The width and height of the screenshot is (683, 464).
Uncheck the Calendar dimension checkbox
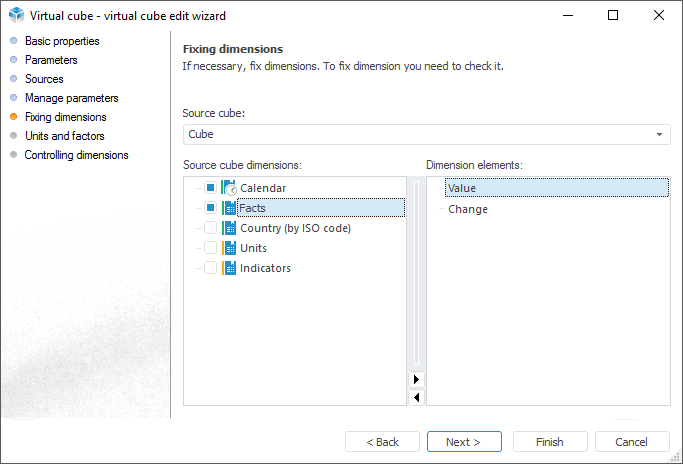[210, 188]
